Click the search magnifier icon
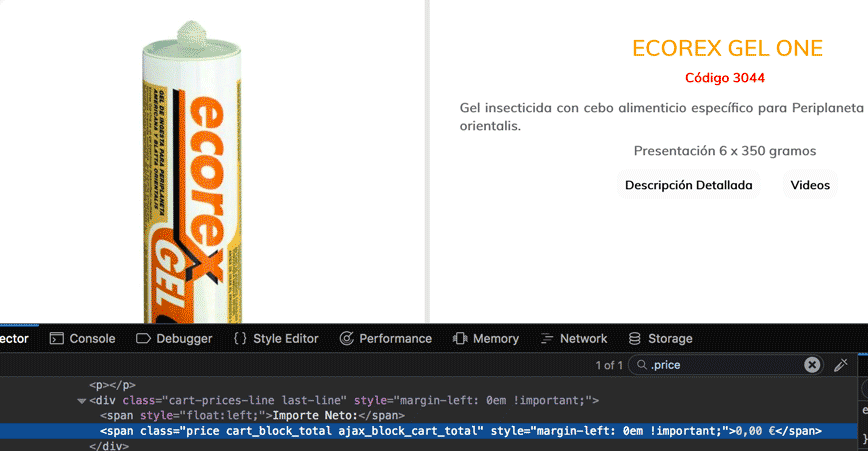The image size is (868, 451). click(x=642, y=365)
